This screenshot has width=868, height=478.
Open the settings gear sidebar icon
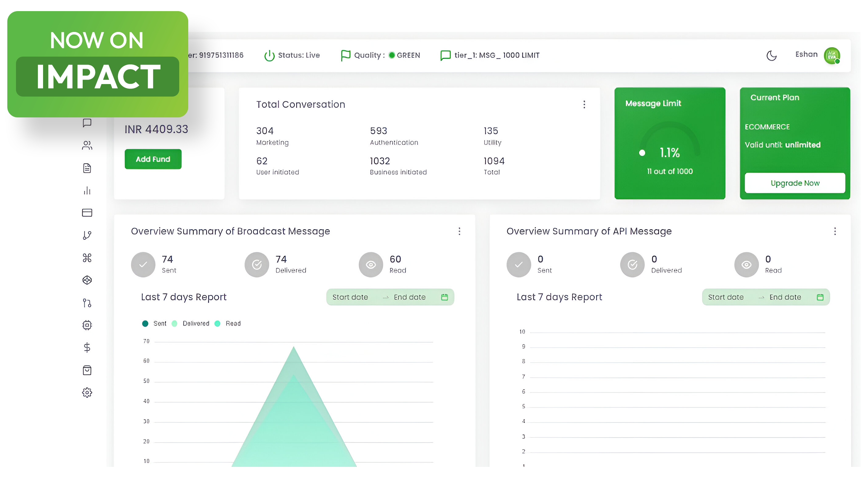(87, 393)
